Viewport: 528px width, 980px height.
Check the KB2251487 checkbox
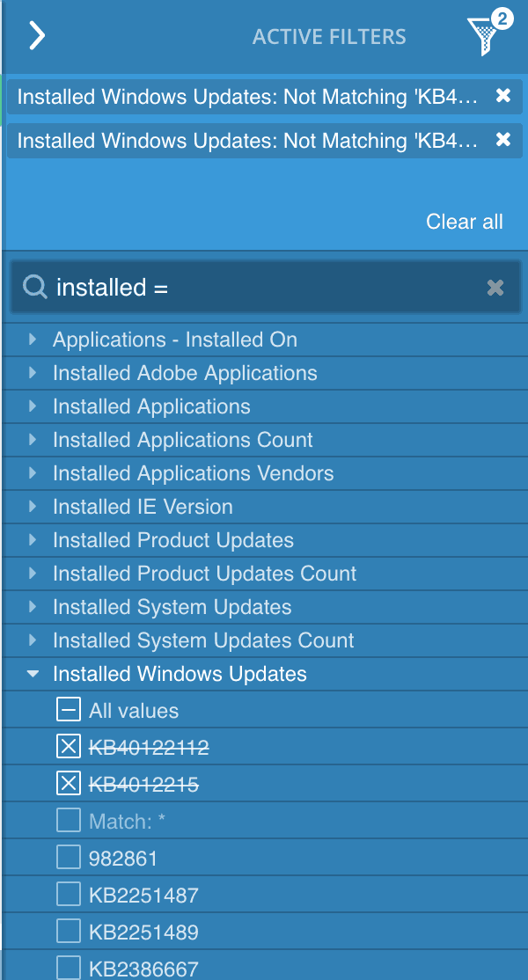[69, 895]
